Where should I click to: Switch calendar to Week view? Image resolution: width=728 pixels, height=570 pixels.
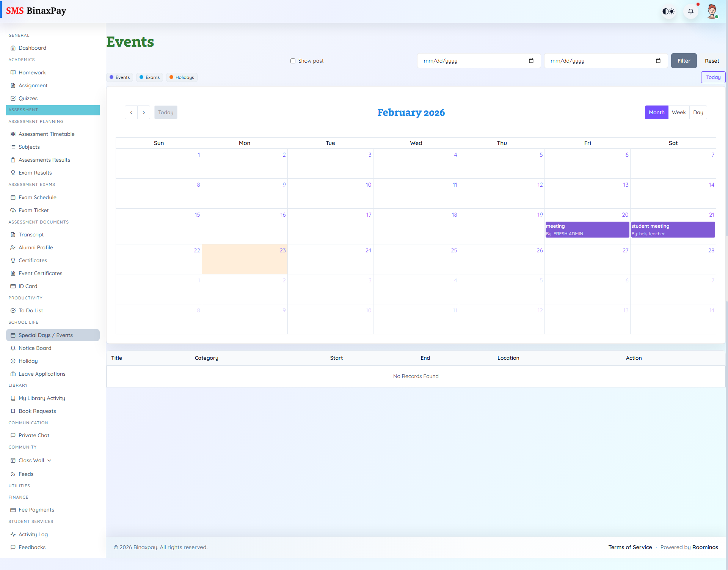(679, 112)
